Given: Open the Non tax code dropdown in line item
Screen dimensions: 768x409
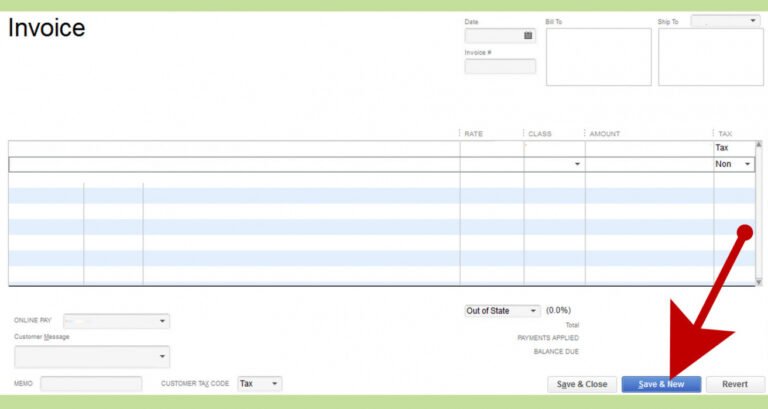Looking at the screenshot, I should 746,164.
